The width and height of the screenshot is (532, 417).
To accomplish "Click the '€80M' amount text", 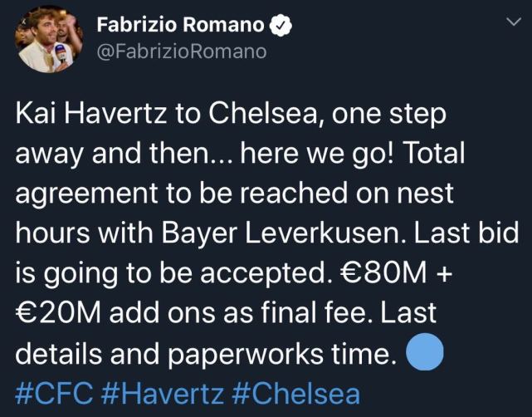I will 383,273.
